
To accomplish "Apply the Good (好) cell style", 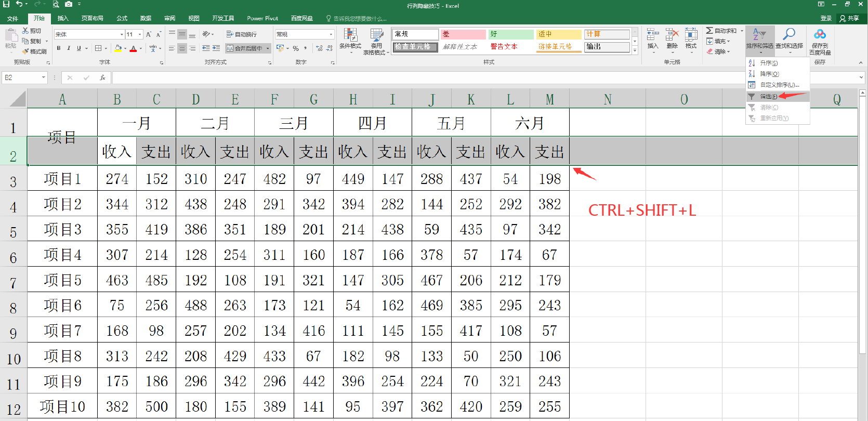I will pos(511,34).
